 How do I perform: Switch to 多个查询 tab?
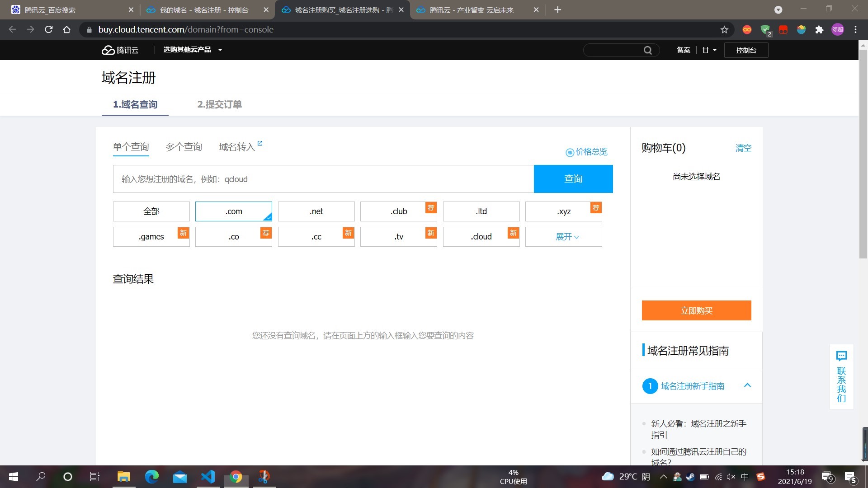pyautogui.click(x=184, y=147)
